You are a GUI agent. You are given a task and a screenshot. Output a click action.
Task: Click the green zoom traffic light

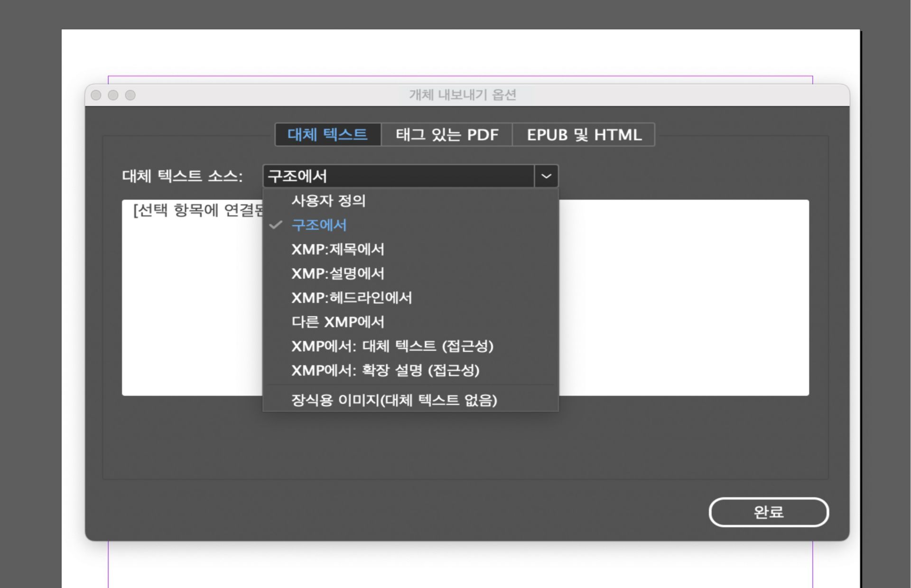tap(129, 95)
